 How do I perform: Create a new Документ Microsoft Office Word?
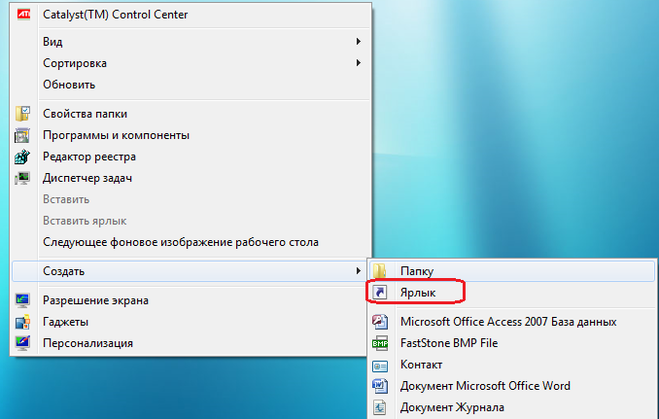[485, 386]
